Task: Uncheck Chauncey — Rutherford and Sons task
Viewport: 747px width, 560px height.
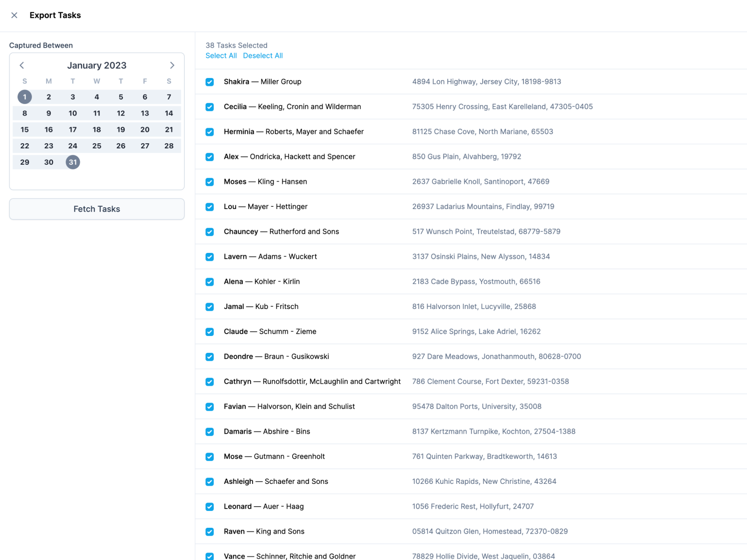Action: tap(210, 232)
